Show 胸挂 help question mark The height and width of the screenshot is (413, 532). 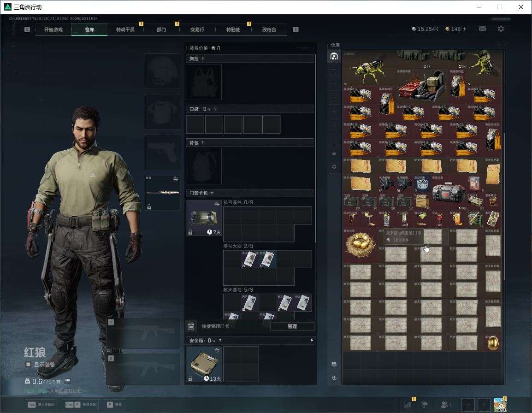tap(202, 59)
